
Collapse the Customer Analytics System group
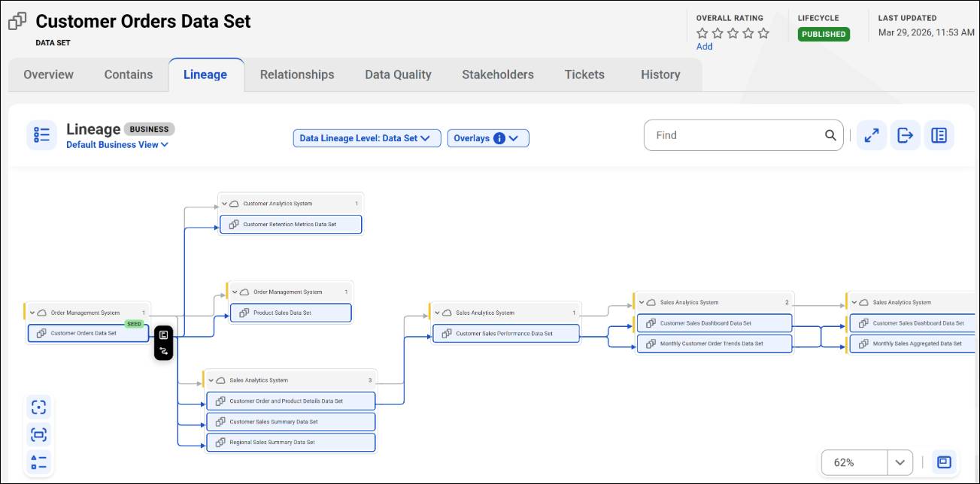pyautogui.click(x=224, y=204)
